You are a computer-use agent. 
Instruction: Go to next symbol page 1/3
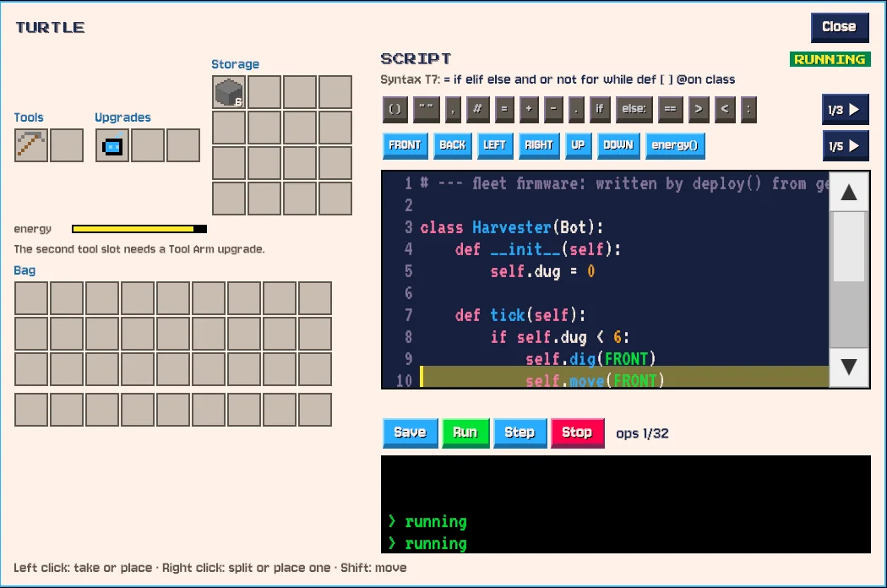tap(845, 110)
